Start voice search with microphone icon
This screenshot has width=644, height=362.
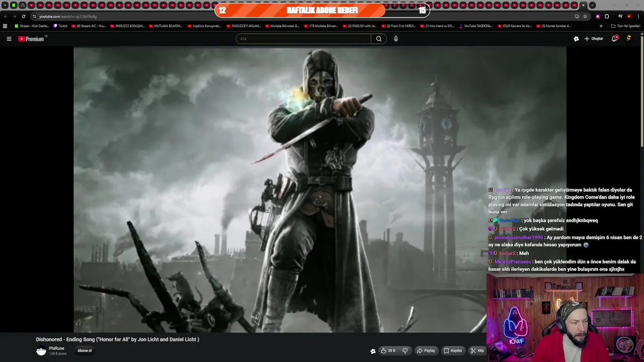click(396, 39)
